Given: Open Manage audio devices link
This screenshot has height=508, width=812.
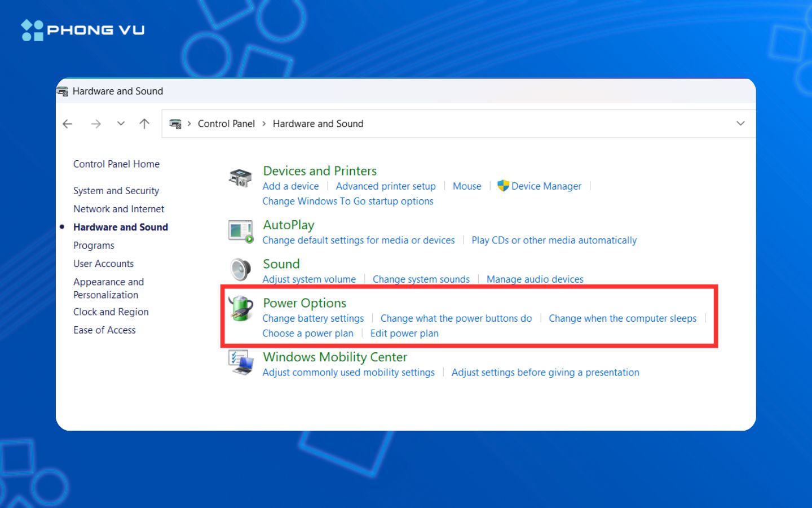Looking at the screenshot, I should tap(535, 279).
